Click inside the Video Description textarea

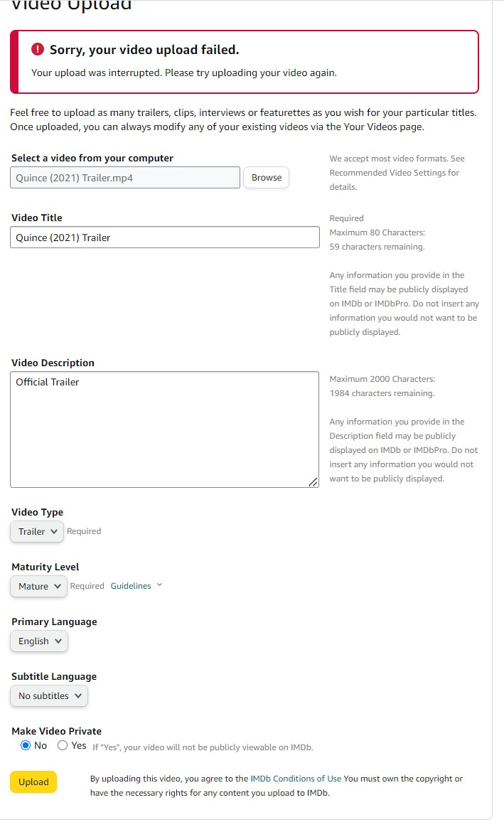coord(165,430)
